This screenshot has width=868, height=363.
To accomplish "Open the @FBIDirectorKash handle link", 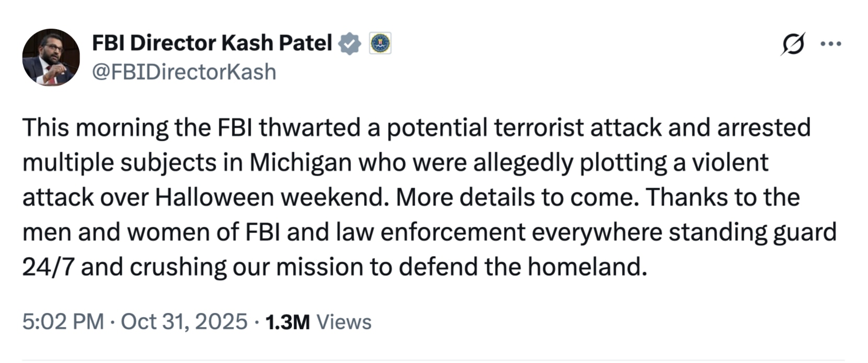I will point(184,72).
